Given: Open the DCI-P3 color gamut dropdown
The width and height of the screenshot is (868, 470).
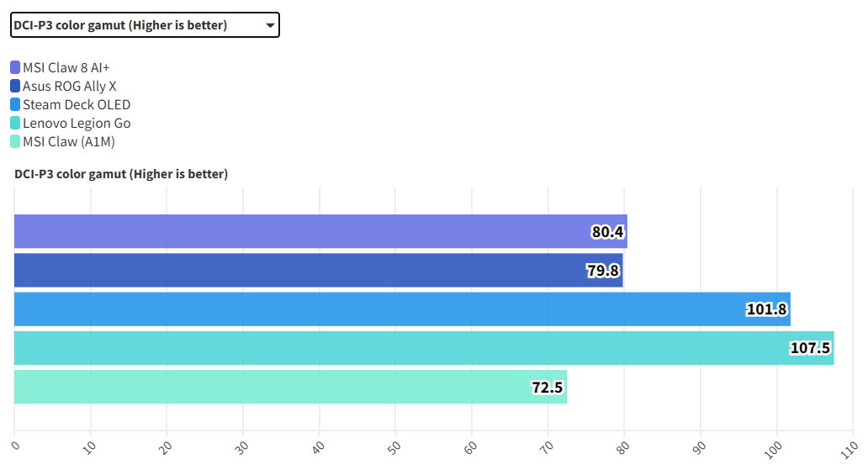Looking at the screenshot, I should click(x=144, y=25).
